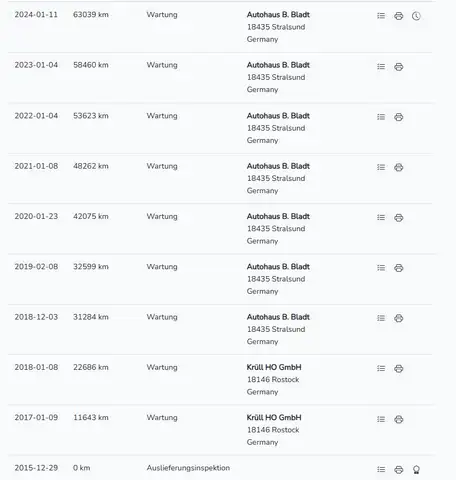Select the 2021-01-08 date cell
456x480 pixels.
point(36,166)
